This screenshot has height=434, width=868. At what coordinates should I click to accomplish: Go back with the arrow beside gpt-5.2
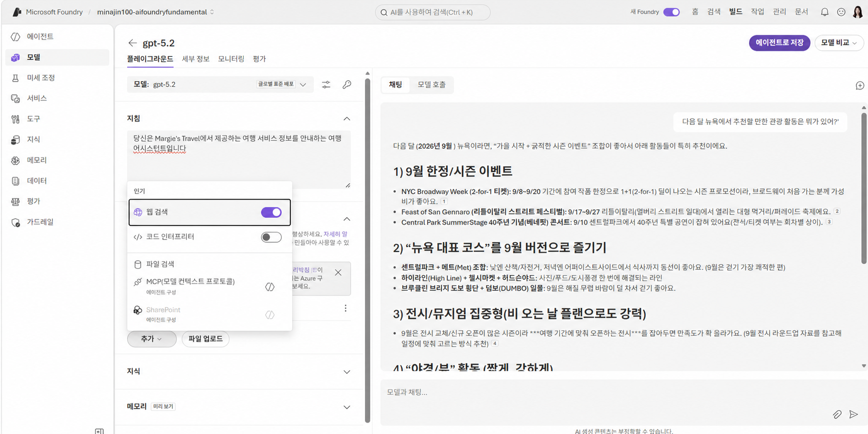(132, 43)
